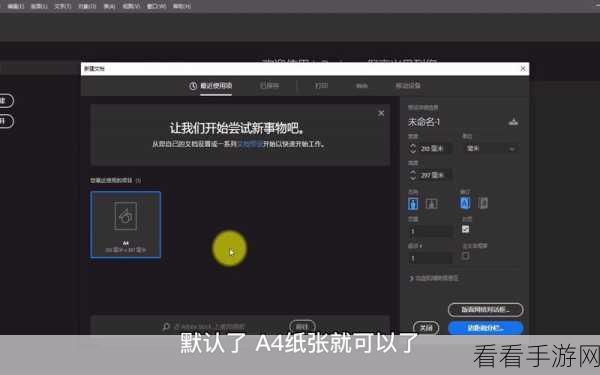The height and width of the screenshot is (375, 600).
Task: Select portrait orientation icon
Action: coord(413,204)
